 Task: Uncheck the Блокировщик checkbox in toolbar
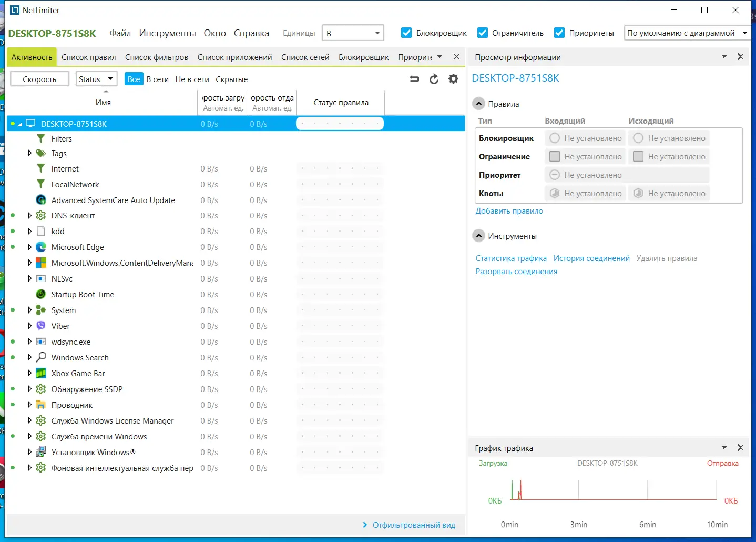coord(406,33)
